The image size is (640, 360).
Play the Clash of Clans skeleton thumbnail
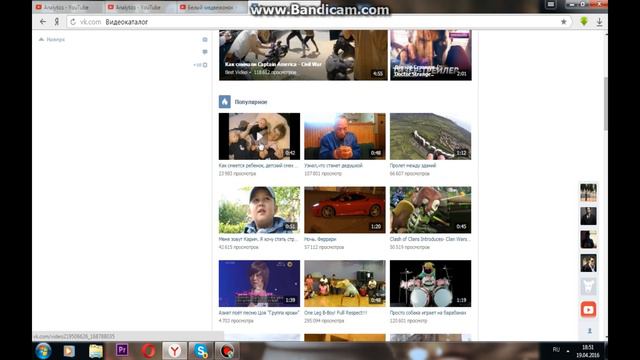click(430, 210)
